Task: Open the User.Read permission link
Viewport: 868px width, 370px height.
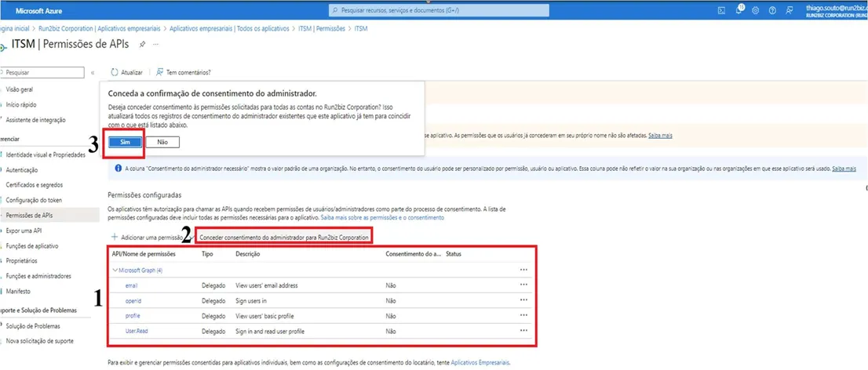Action: coord(136,332)
